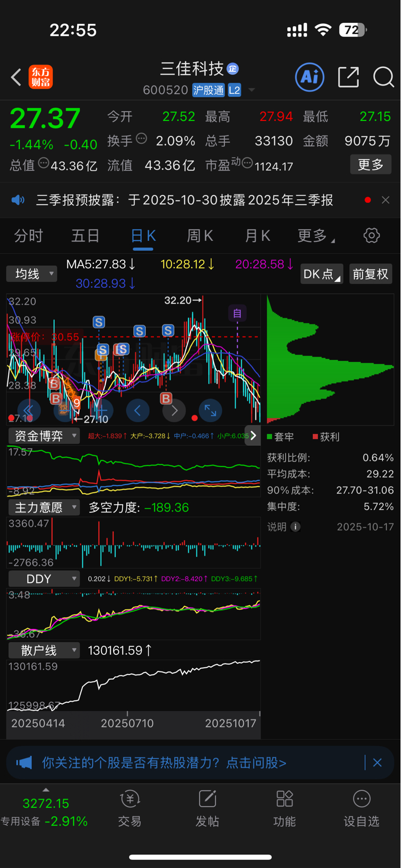The height and width of the screenshot is (868, 401).
Task: Move chart one candle right
Action: click(x=174, y=411)
